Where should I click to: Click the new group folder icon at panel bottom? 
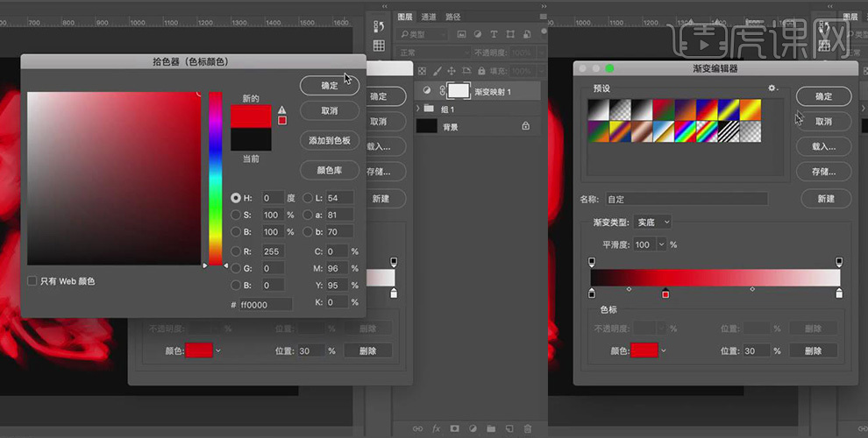(x=491, y=428)
